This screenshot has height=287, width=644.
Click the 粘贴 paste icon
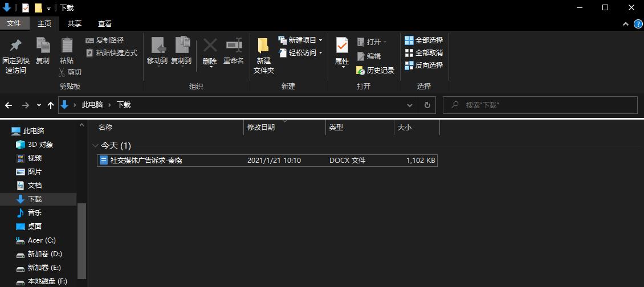67,45
